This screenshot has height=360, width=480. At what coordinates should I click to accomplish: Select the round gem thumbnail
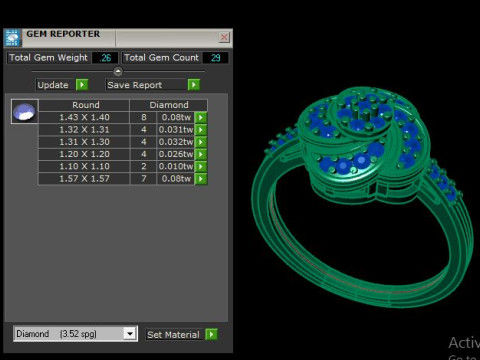24,112
